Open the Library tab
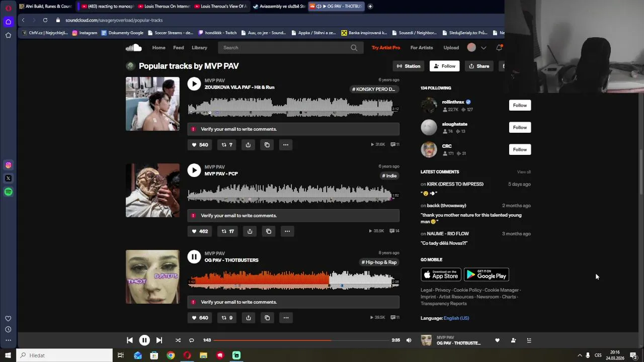This screenshot has height=362, width=644. [x=199, y=48]
